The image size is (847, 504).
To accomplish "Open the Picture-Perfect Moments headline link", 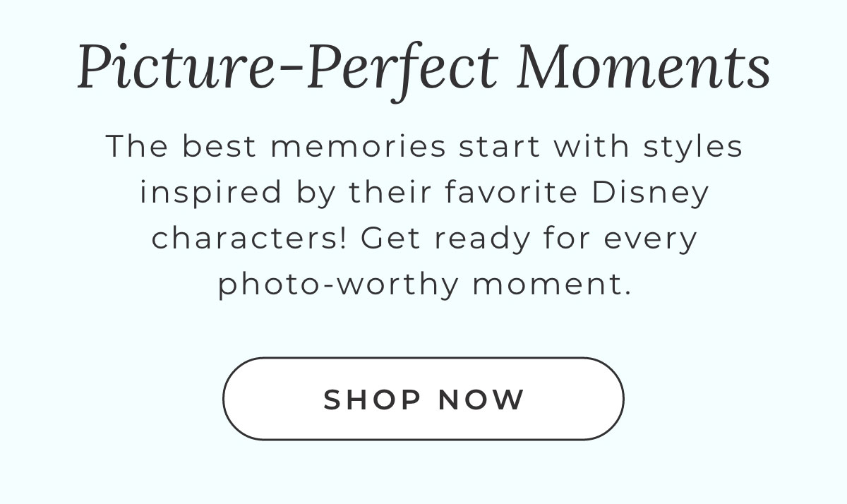I will (423, 67).
